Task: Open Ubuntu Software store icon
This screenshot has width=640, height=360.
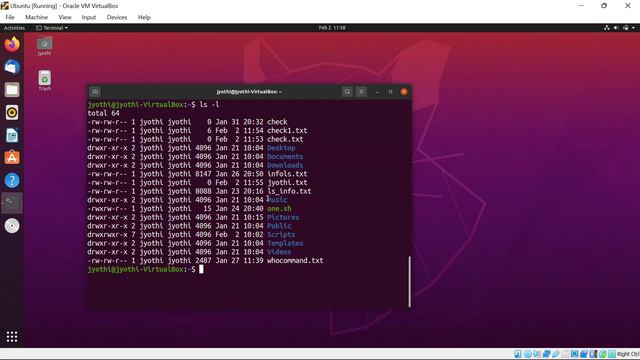Action: click(12, 158)
